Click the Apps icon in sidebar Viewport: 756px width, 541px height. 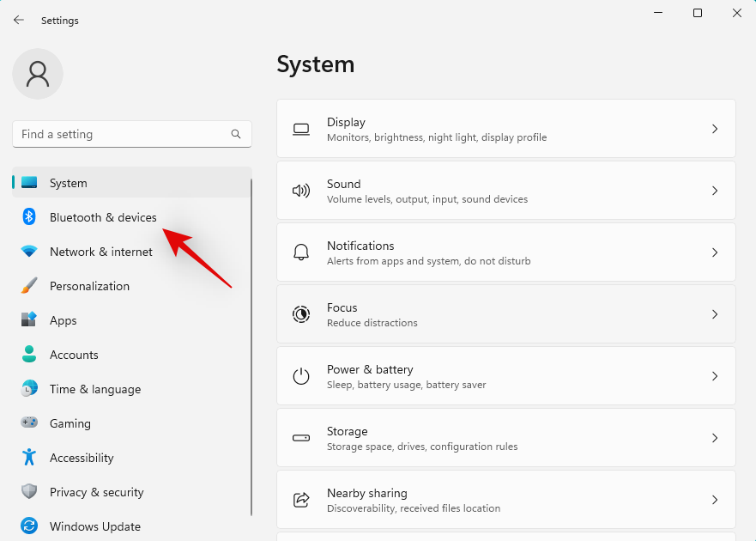pos(29,319)
